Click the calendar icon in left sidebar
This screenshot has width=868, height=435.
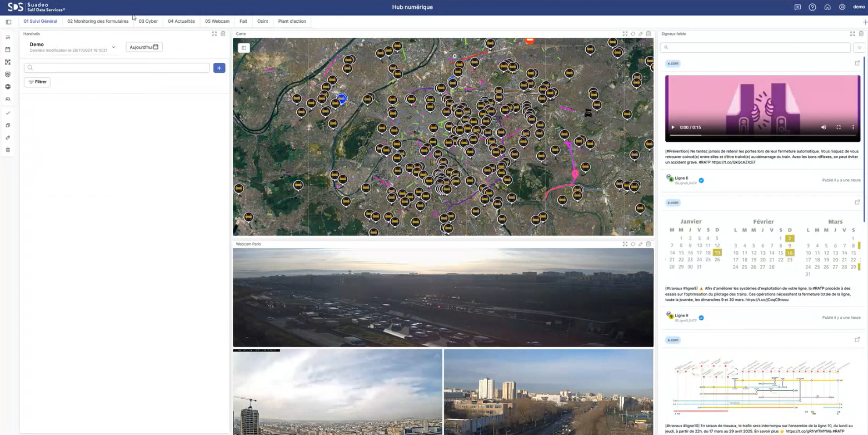pos(8,50)
